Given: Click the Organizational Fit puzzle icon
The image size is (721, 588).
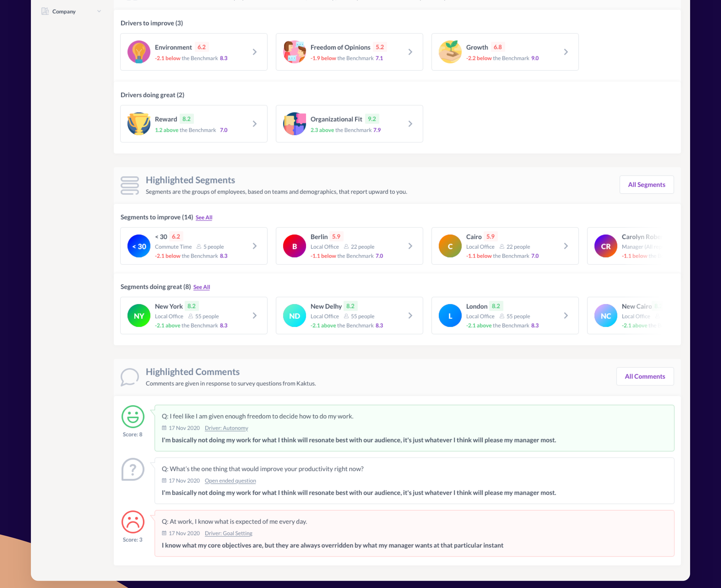Looking at the screenshot, I should tap(294, 124).
